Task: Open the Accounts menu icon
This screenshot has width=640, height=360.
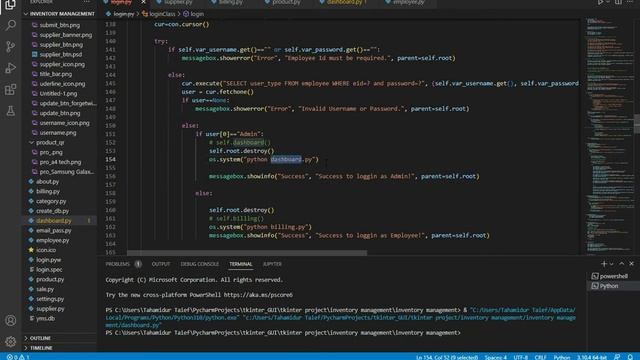Action: pos(10,320)
